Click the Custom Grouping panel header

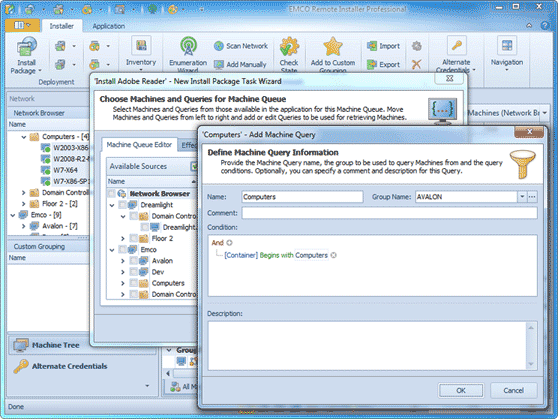click(x=48, y=246)
